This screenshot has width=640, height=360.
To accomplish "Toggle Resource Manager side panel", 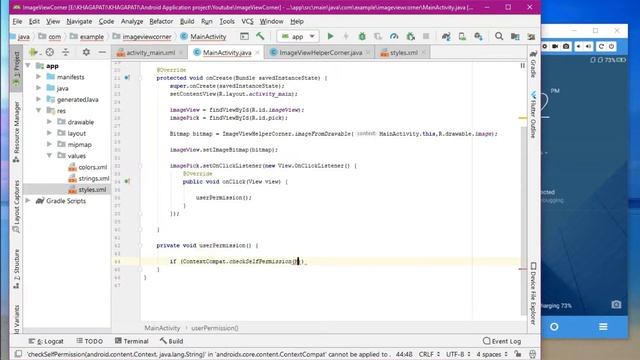I will 16,133.
